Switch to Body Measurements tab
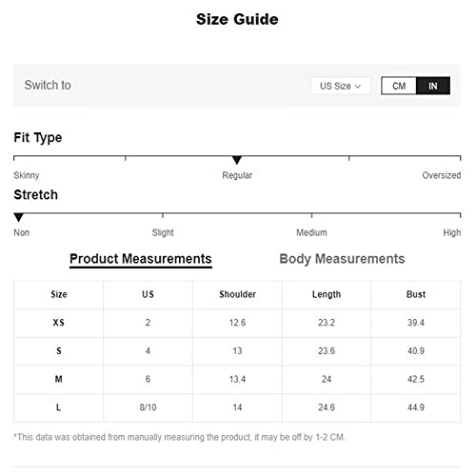Viewport: 476px width, 476px height. (x=342, y=259)
